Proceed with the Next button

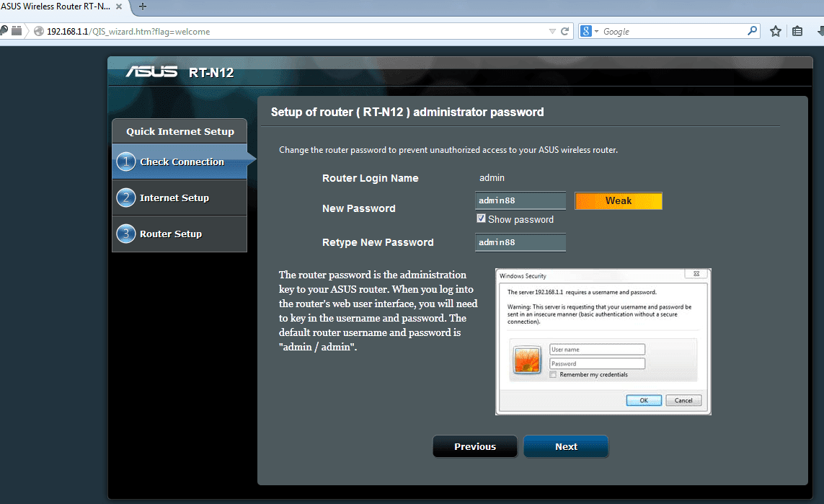click(566, 447)
